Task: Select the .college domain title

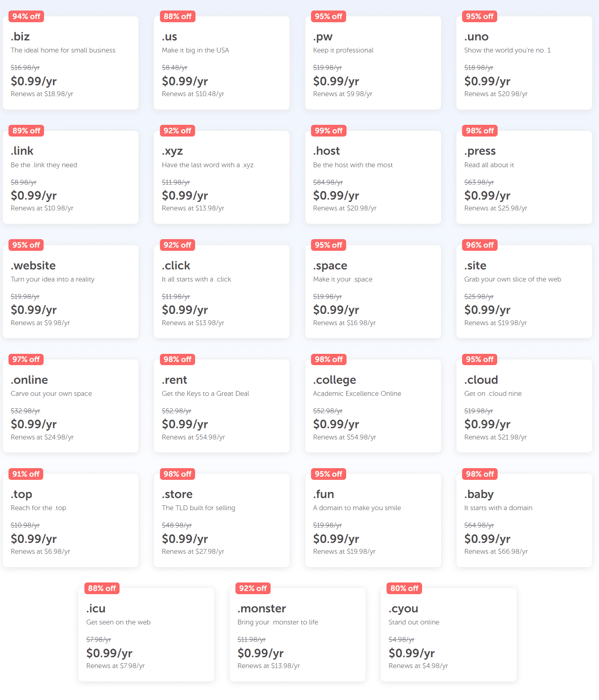Action: tap(334, 380)
